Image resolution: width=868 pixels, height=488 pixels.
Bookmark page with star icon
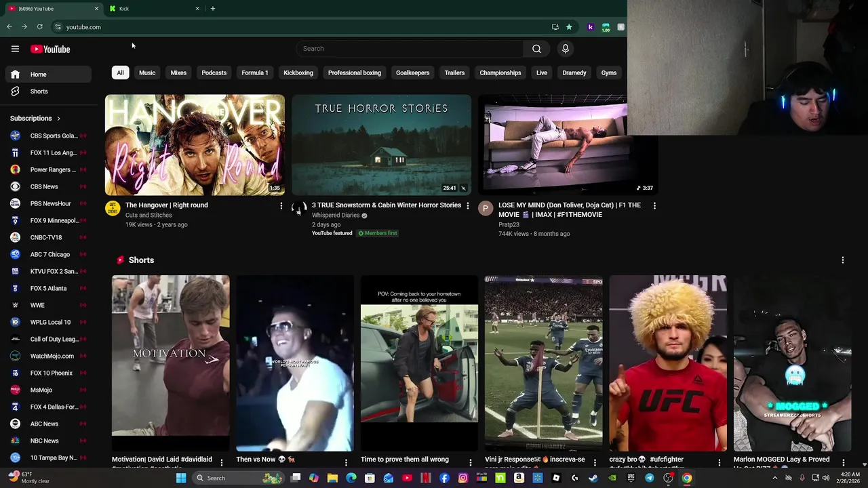click(569, 27)
